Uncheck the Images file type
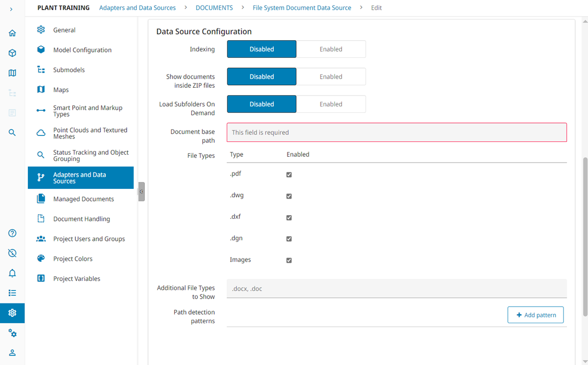Image resolution: width=588 pixels, height=365 pixels. click(289, 260)
